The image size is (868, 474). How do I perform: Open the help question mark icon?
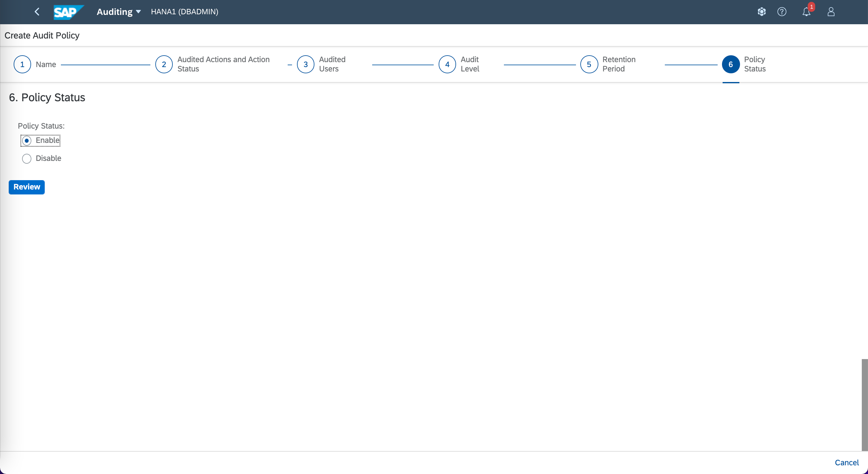tap(782, 12)
